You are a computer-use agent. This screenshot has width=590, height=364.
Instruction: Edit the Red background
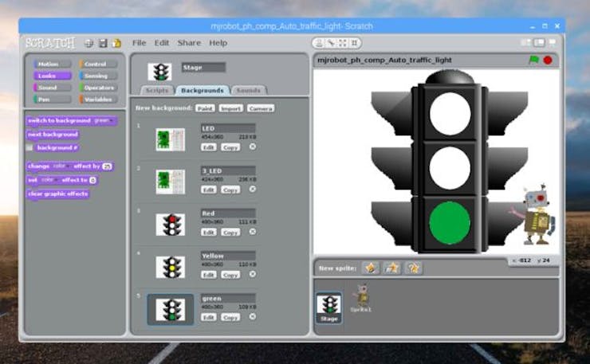(x=208, y=232)
